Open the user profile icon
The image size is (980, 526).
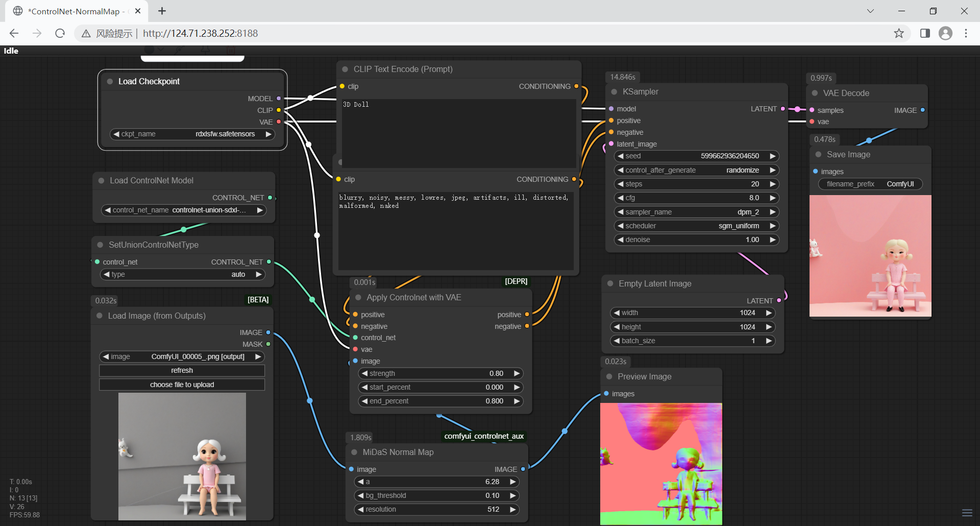(x=945, y=33)
